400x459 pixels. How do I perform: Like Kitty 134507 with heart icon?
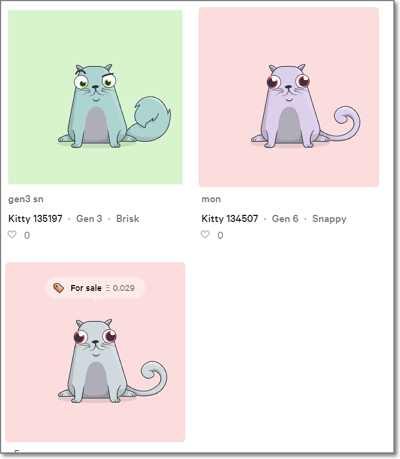point(205,235)
